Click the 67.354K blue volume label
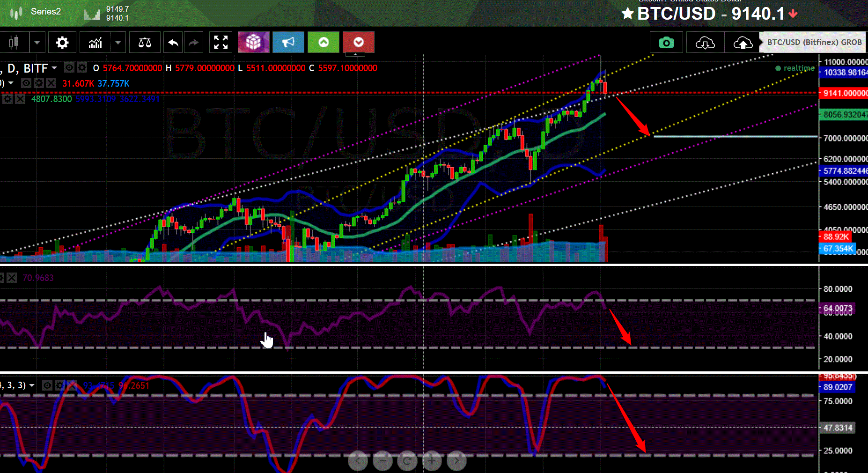The width and height of the screenshot is (868, 473). [838, 249]
